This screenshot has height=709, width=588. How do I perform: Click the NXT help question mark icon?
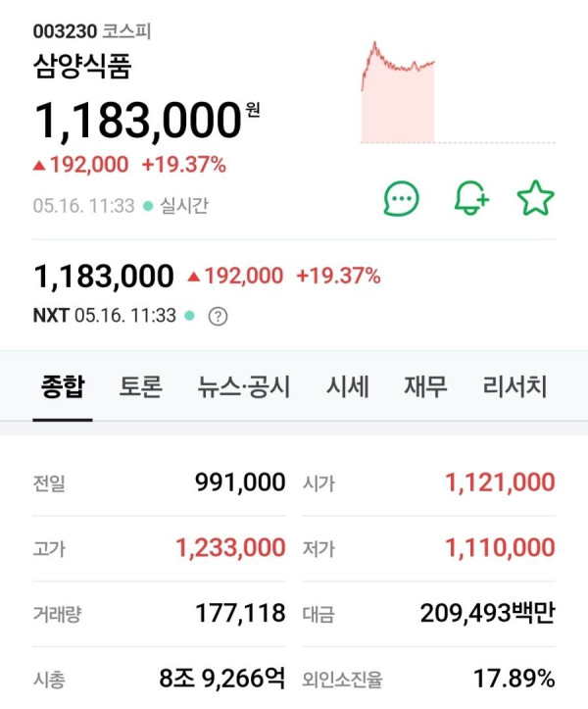[x=219, y=317]
